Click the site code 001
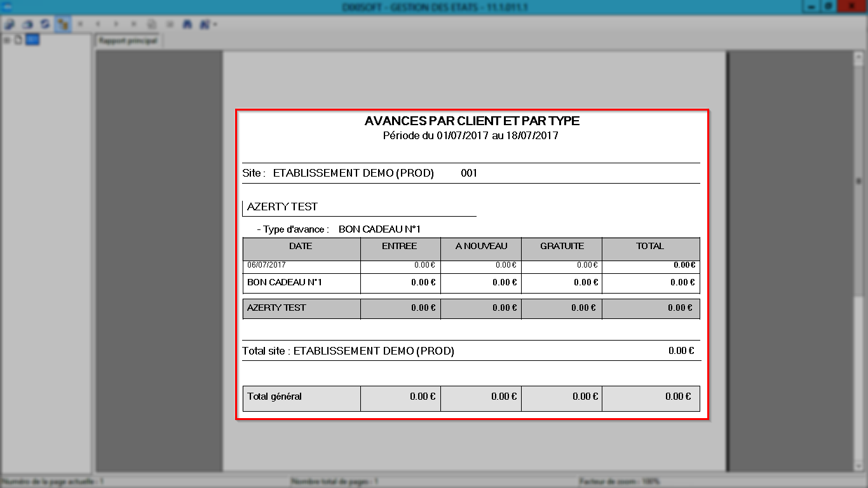Screen dimensions: 868x488 click(x=469, y=173)
